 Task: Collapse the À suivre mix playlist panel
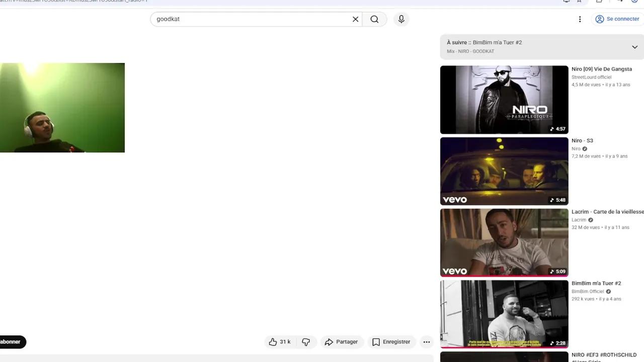pyautogui.click(x=634, y=47)
